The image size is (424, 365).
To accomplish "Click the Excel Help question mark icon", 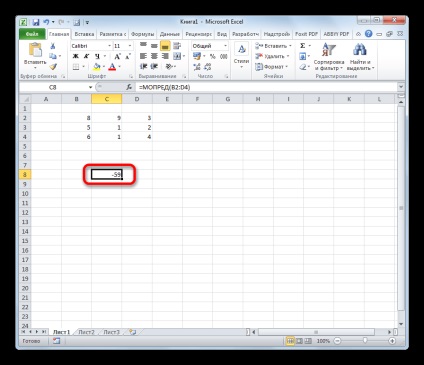I will click(368, 34).
